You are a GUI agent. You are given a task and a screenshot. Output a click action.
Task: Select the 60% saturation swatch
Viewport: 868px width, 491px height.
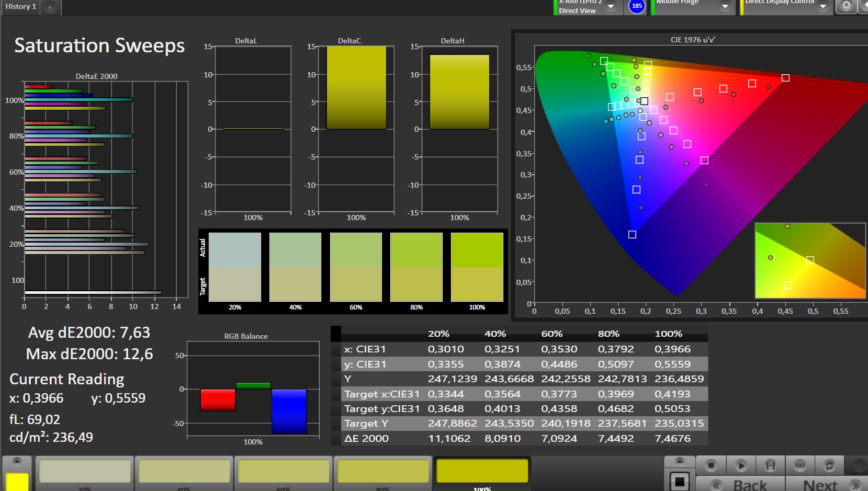click(284, 471)
